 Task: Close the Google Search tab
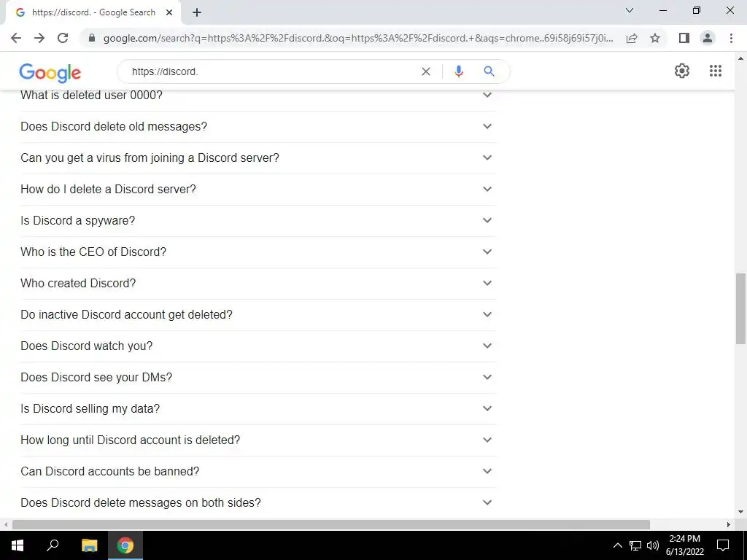pyautogui.click(x=169, y=13)
